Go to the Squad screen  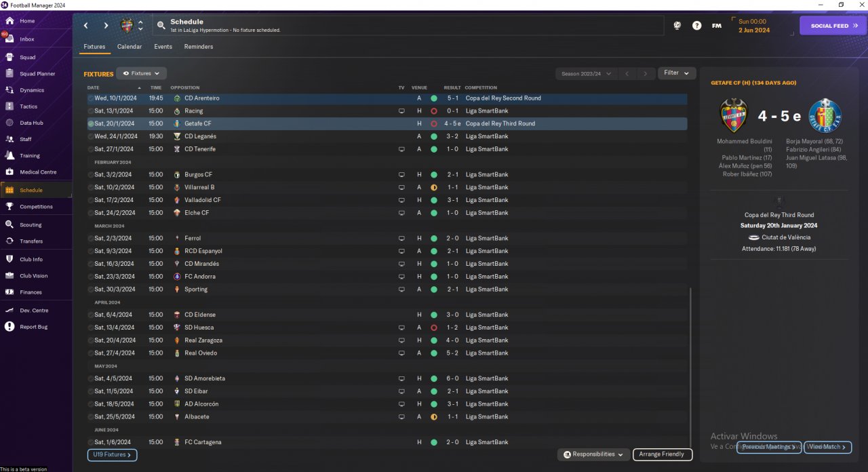coord(27,58)
